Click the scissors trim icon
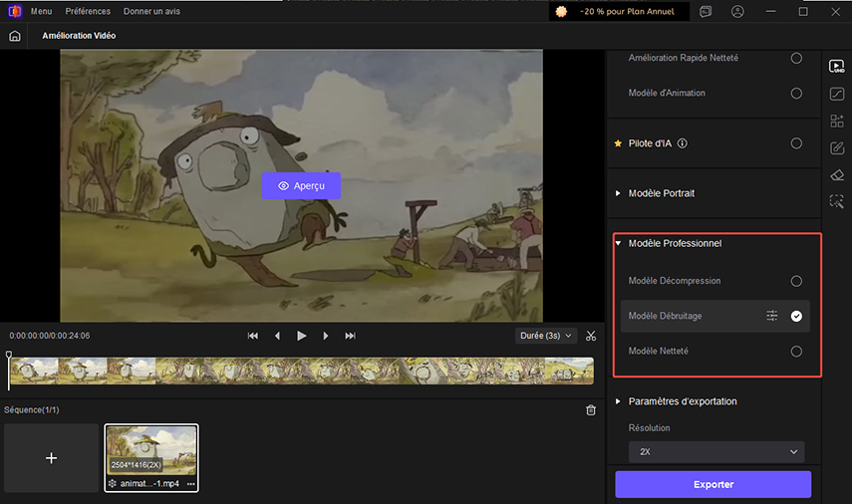Image resolution: width=852 pixels, height=504 pixels. point(591,336)
